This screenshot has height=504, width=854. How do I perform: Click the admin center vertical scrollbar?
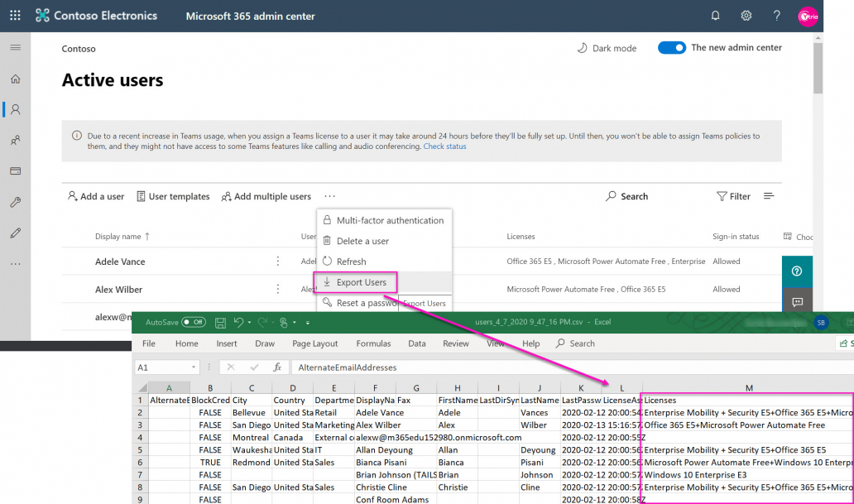(818, 68)
